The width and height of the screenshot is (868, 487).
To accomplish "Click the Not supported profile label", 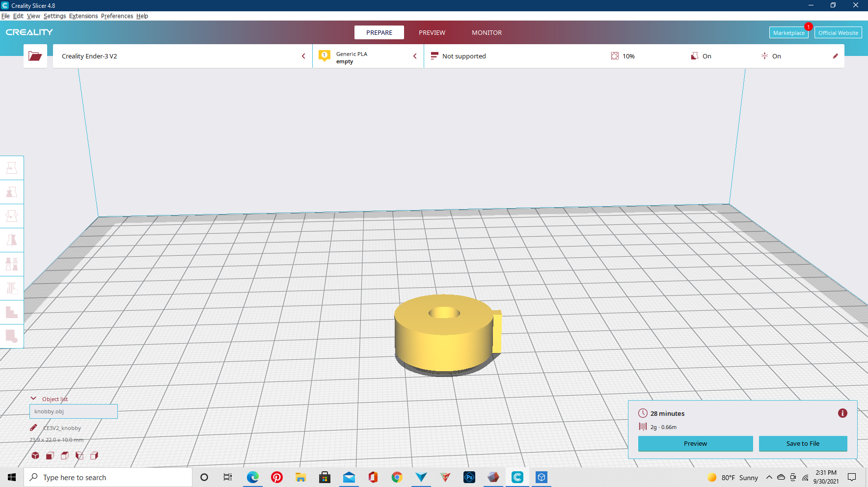I will (464, 56).
